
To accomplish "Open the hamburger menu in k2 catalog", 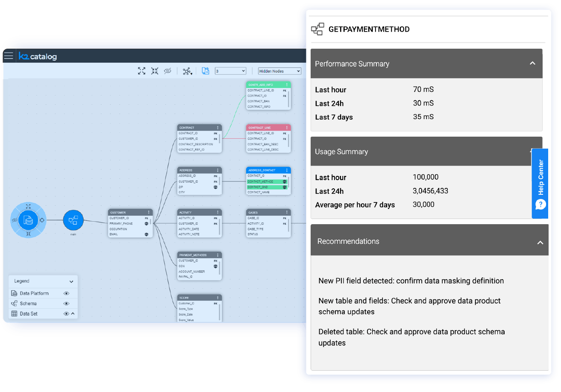I will point(9,56).
